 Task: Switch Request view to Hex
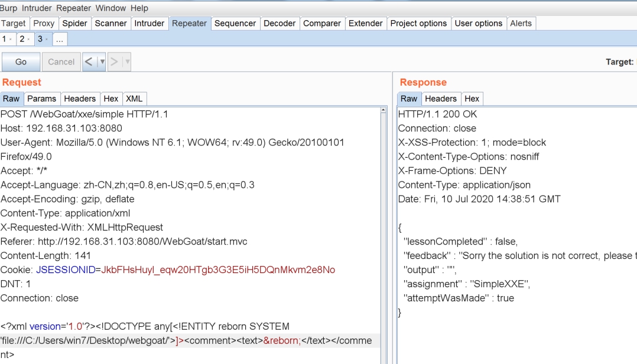[x=111, y=99]
